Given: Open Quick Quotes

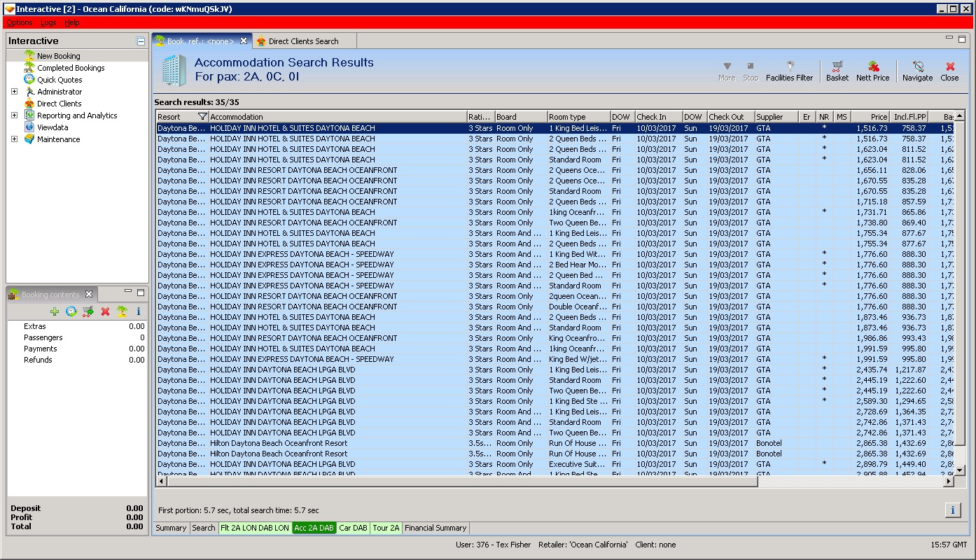Looking at the screenshot, I should coord(60,80).
